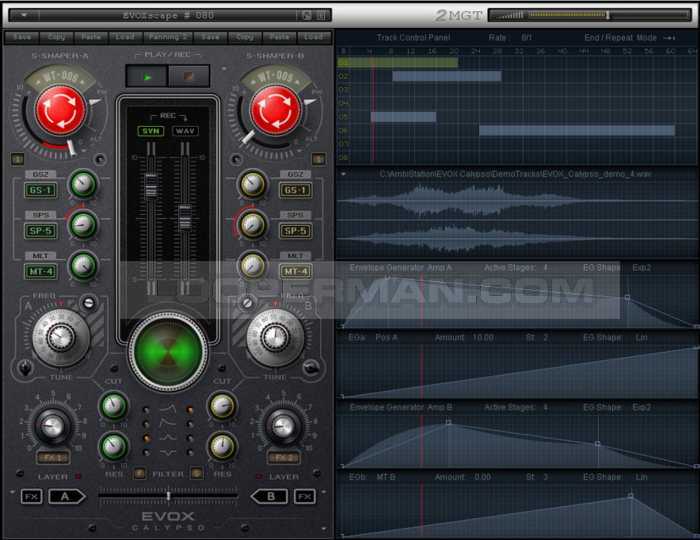The image size is (700, 540).
Task: Open EG Shape Exp2 menu for Amp B envelope
Action: pyautogui.click(x=642, y=407)
